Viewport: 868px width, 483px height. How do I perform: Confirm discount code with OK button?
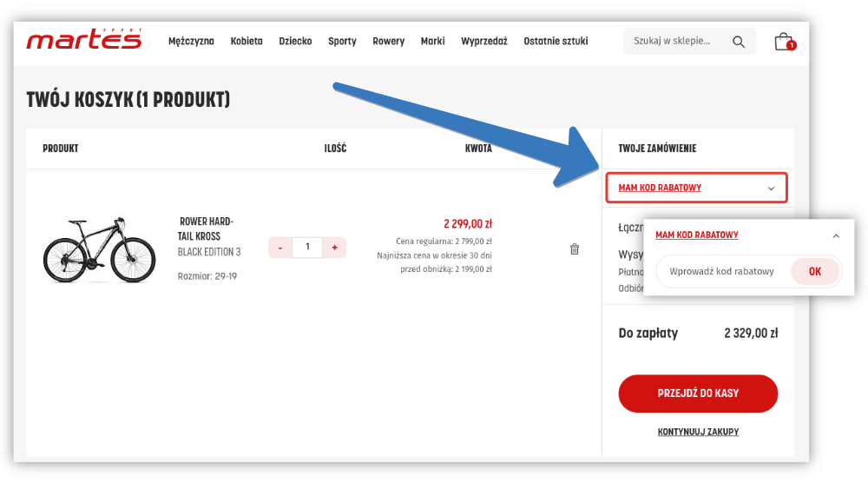(814, 271)
